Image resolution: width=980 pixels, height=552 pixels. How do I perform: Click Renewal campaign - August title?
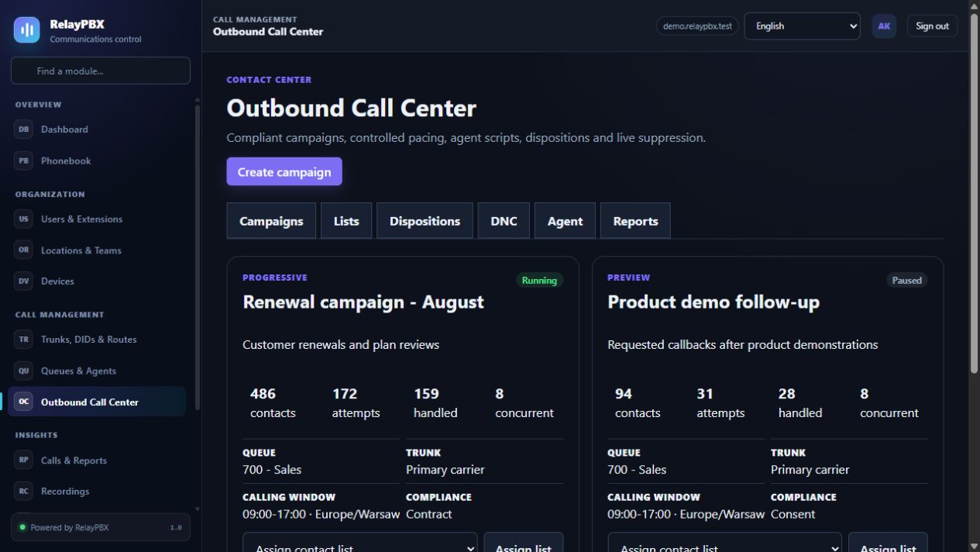[x=363, y=302]
